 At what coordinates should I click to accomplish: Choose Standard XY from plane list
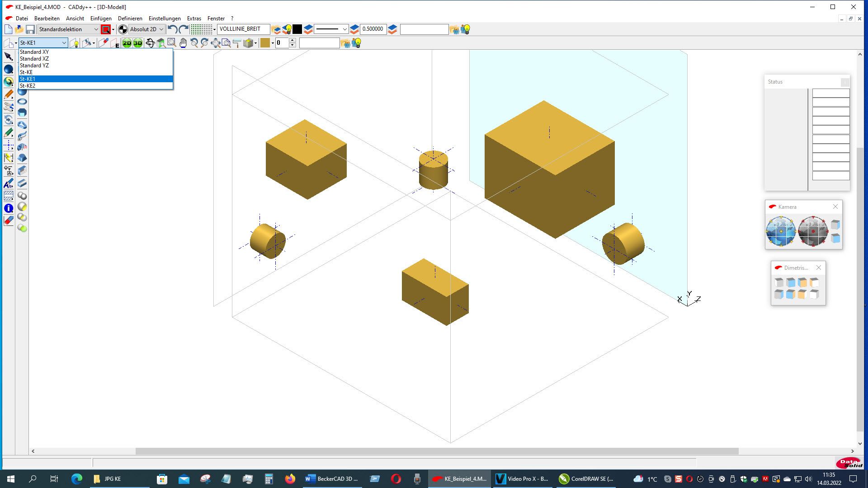[x=34, y=52]
